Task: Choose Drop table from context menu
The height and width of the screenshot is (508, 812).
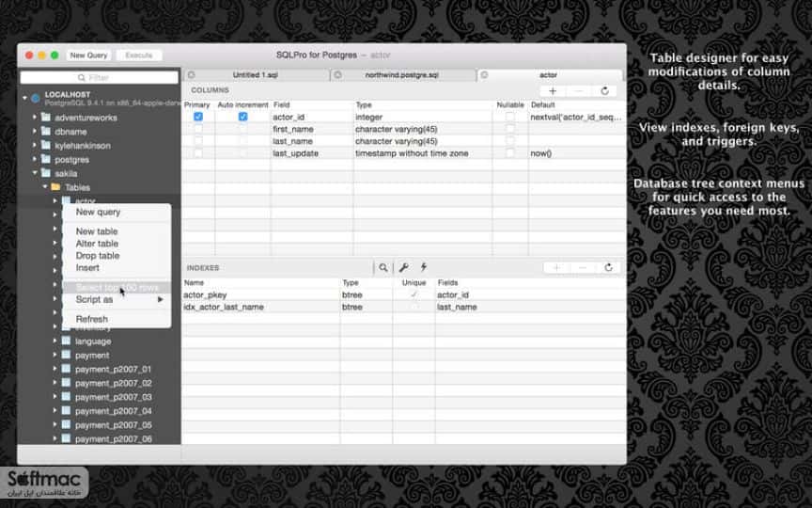Action: (x=117, y=256)
